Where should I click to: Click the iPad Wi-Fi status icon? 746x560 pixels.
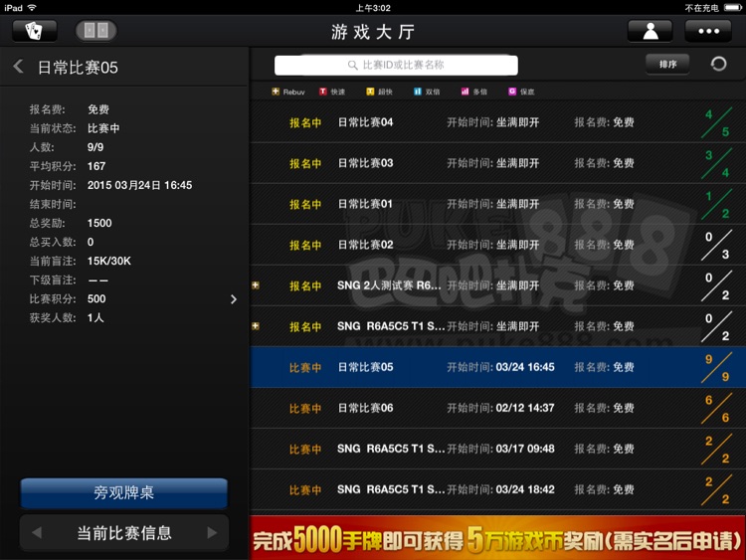point(32,8)
